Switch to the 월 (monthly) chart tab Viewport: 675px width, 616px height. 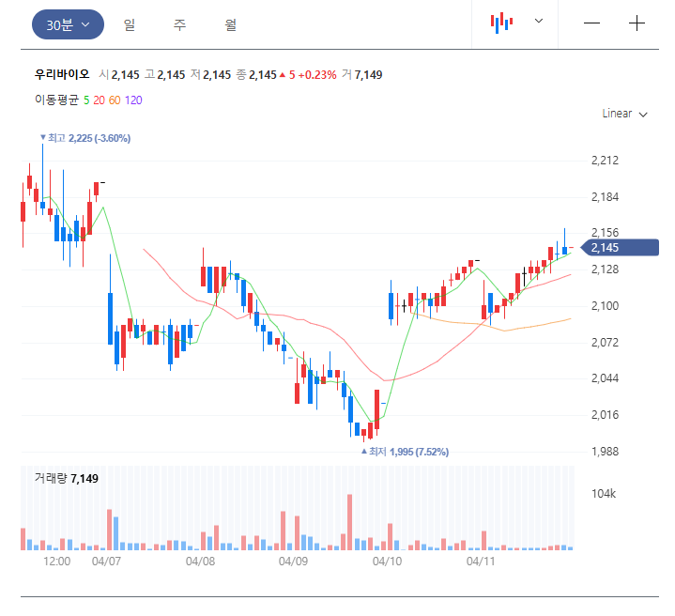(230, 24)
